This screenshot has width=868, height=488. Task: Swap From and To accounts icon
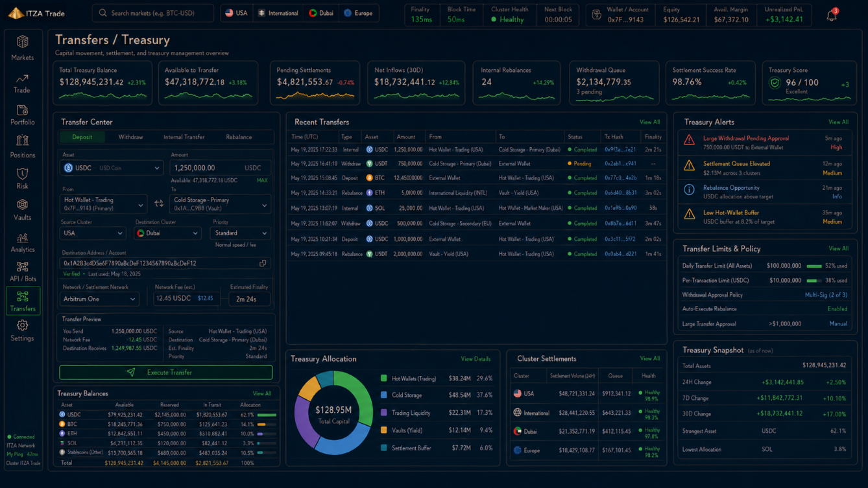(159, 203)
